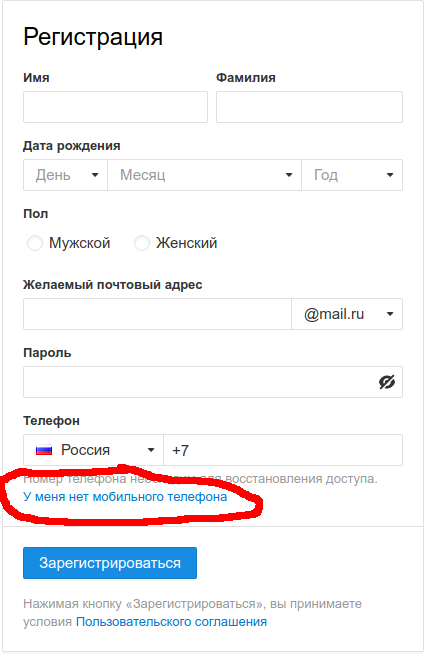Focus the Пароль input field
Screen dimensions: 427x664
(213, 382)
